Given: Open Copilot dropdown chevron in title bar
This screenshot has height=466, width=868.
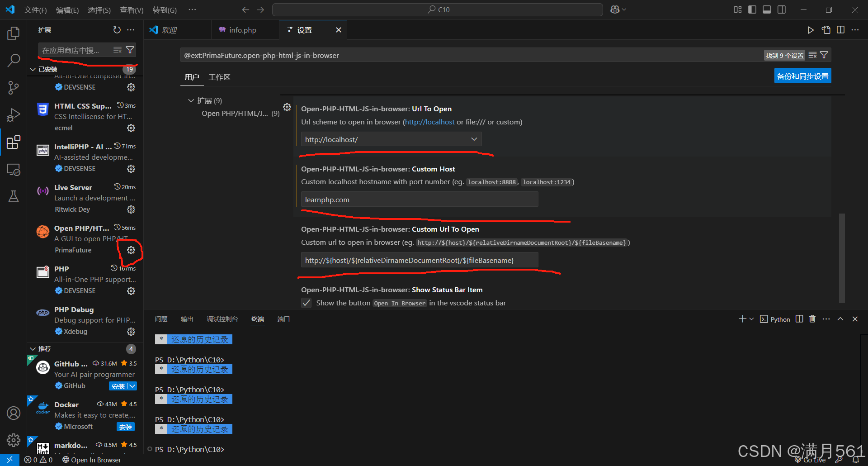Looking at the screenshot, I should click(x=624, y=10).
